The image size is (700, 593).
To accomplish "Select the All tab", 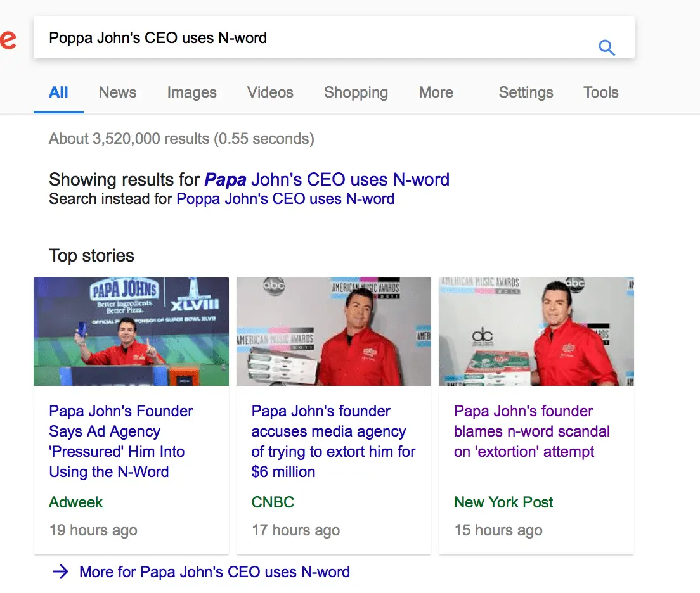I will point(58,92).
